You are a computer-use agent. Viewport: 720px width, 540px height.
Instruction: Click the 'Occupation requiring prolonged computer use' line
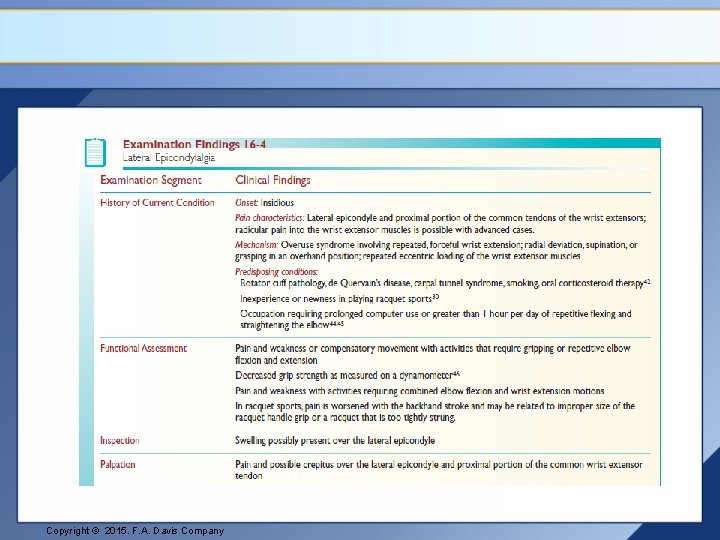tap(436, 320)
